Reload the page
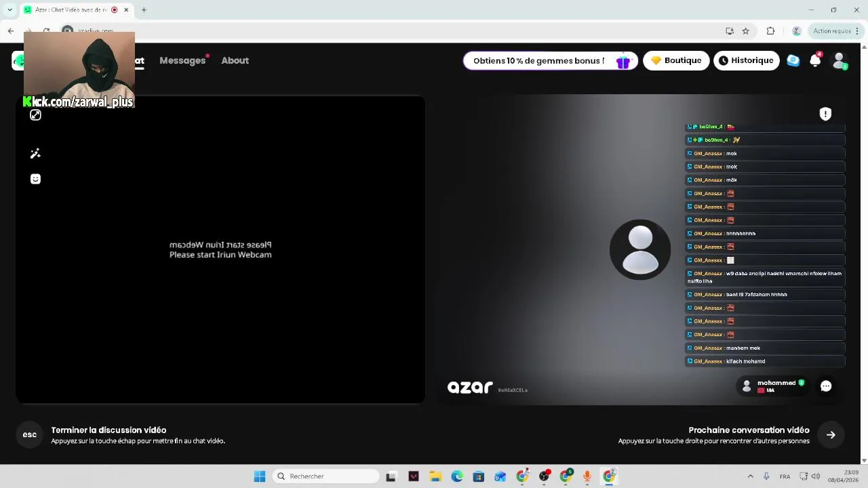This screenshot has height=488, width=868. click(x=46, y=30)
